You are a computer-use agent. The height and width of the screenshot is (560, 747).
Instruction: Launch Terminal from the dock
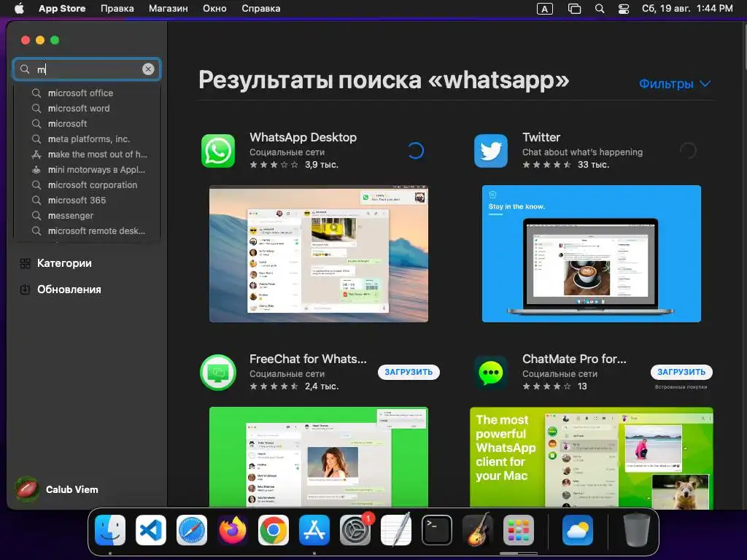point(437,530)
